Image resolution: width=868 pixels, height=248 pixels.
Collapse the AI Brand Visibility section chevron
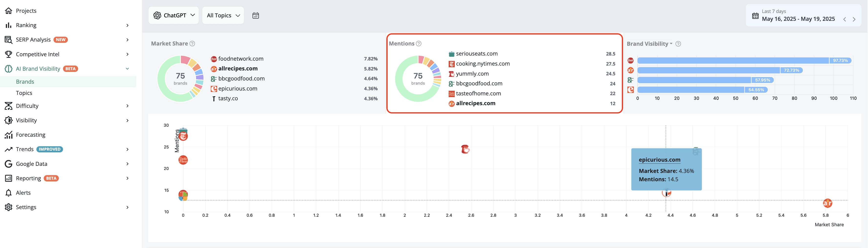pyautogui.click(x=127, y=69)
